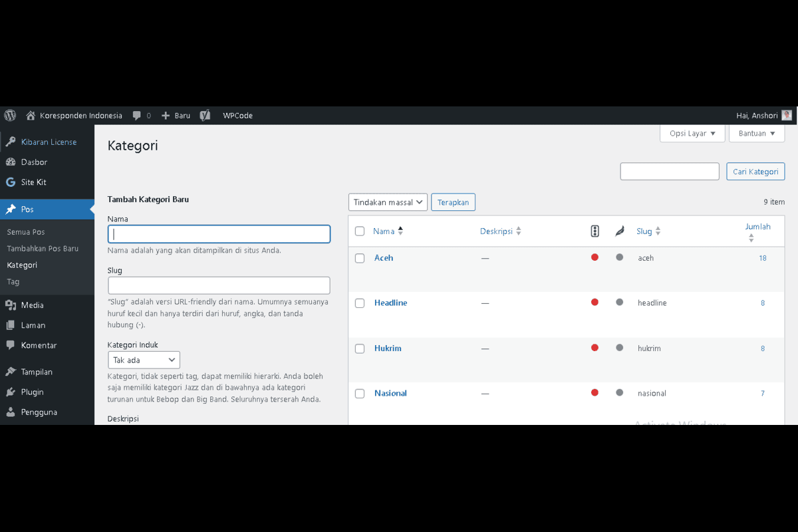The width and height of the screenshot is (798, 532).
Task: Expand the Kategori Induk dropdown
Action: pos(144,360)
